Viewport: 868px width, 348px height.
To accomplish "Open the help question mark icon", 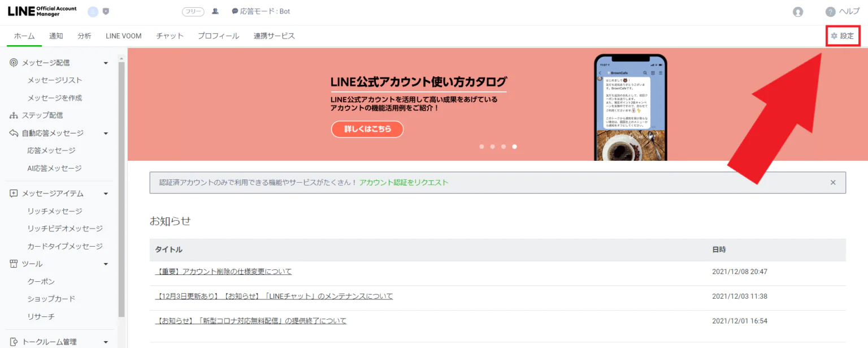I will coord(830,12).
